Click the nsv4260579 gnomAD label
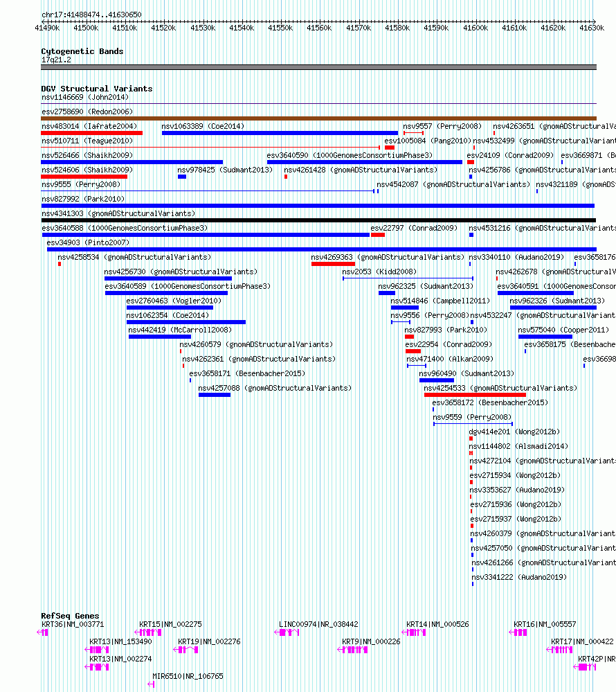This screenshot has height=692, width=616. coord(256,345)
